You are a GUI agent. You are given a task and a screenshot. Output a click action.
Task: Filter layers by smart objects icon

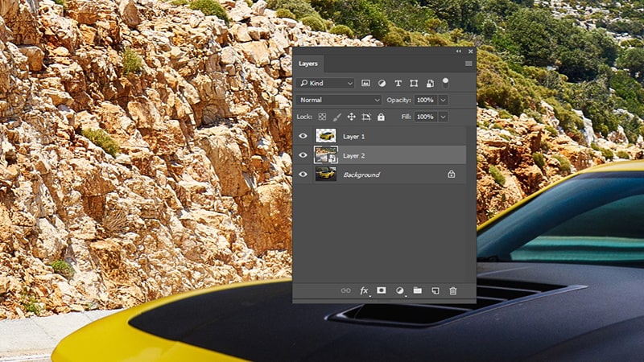(430, 84)
